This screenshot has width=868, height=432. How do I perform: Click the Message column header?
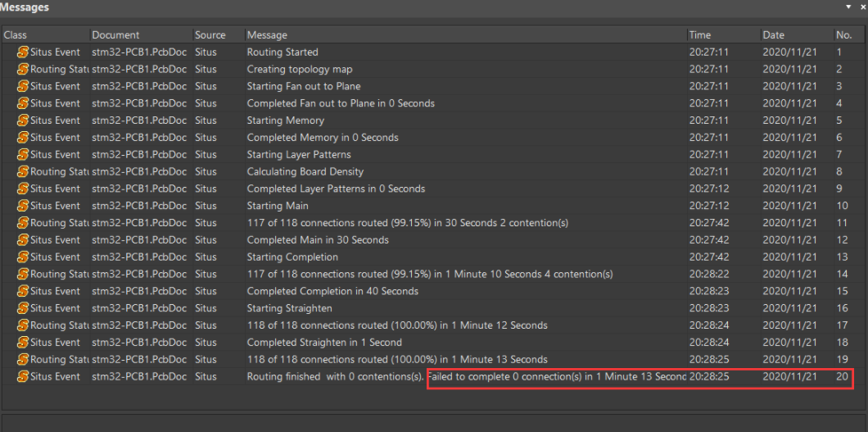466,35
